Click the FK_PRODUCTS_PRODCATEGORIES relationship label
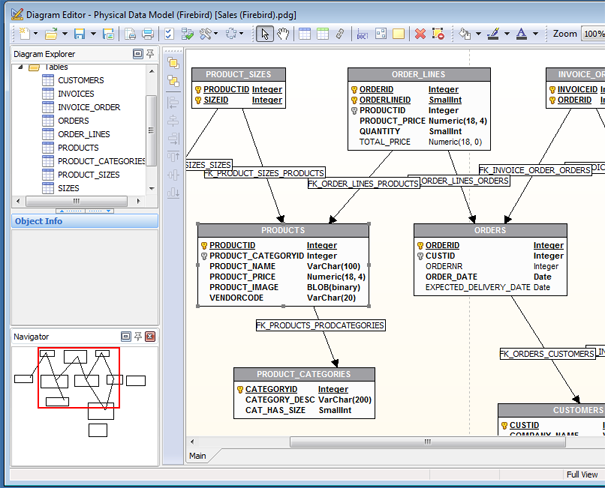Screen dimensions: 605x488 point(320,325)
